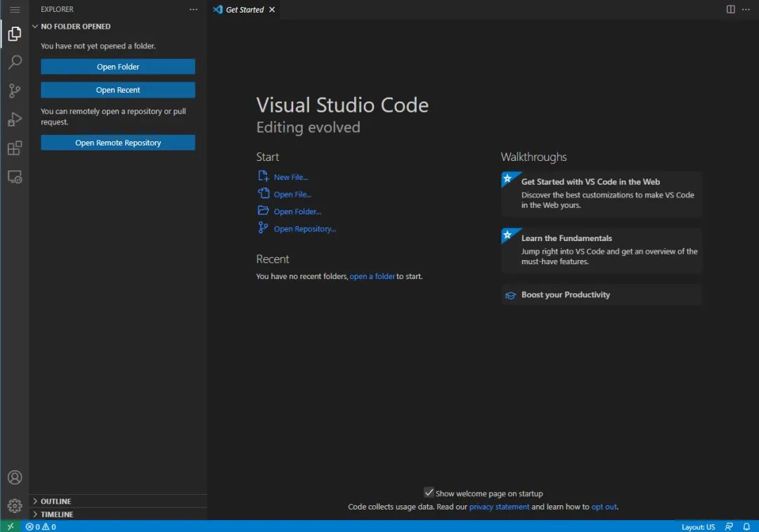This screenshot has width=759, height=532.
Task: Collapse the No Folder Opened section
Action: [x=75, y=27]
